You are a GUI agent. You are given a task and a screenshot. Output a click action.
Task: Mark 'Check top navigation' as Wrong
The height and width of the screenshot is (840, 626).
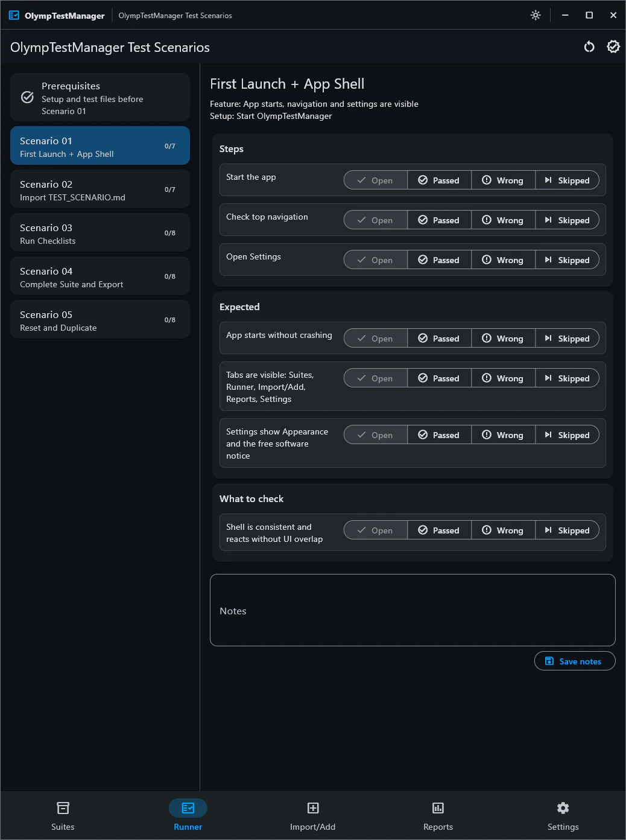coord(504,220)
